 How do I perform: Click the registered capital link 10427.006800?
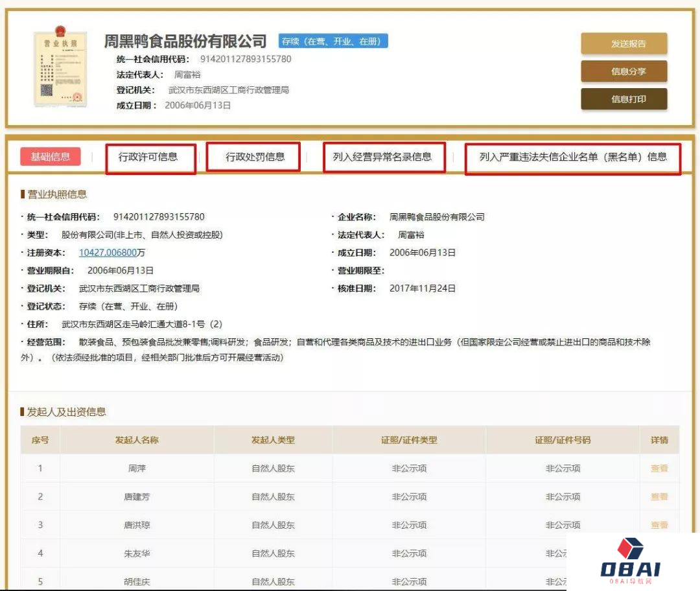point(108,253)
